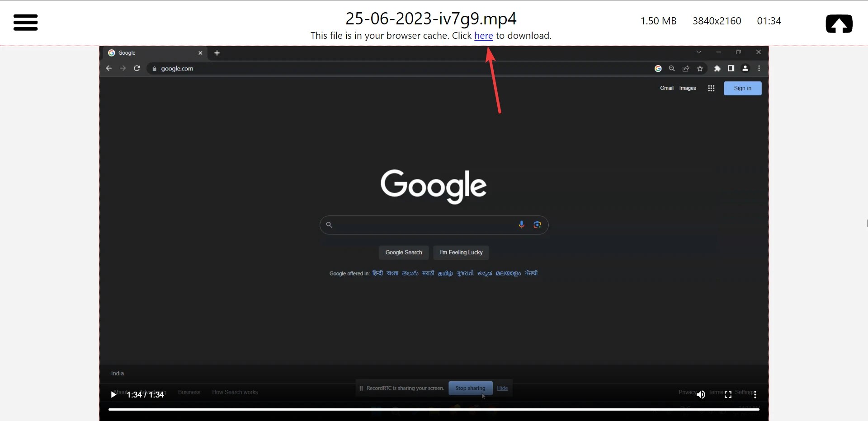
Task: Open the Google apps grid icon
Action: [x=711, y=88]
